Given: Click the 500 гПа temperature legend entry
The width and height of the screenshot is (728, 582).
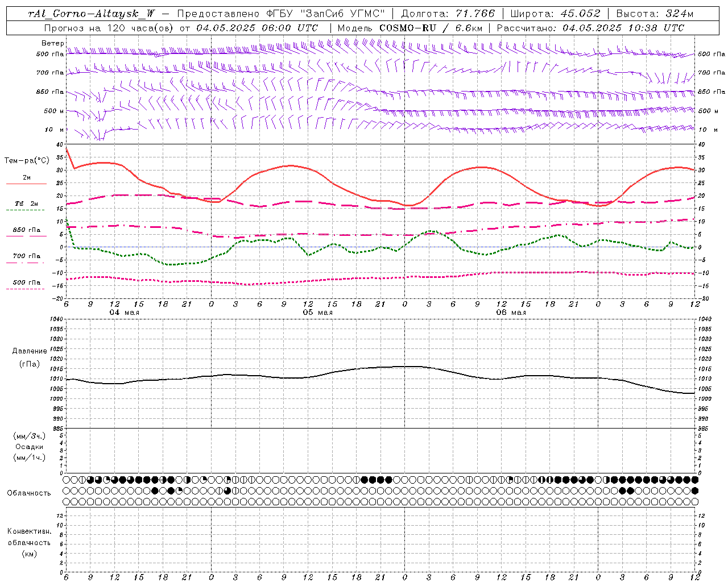Looking at the screenshot, I should click(26, 282).
